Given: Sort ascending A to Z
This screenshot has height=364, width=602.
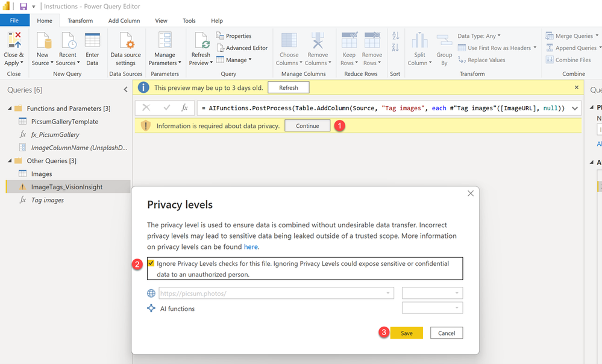Looking at the screenshot, I should (395, 36).
